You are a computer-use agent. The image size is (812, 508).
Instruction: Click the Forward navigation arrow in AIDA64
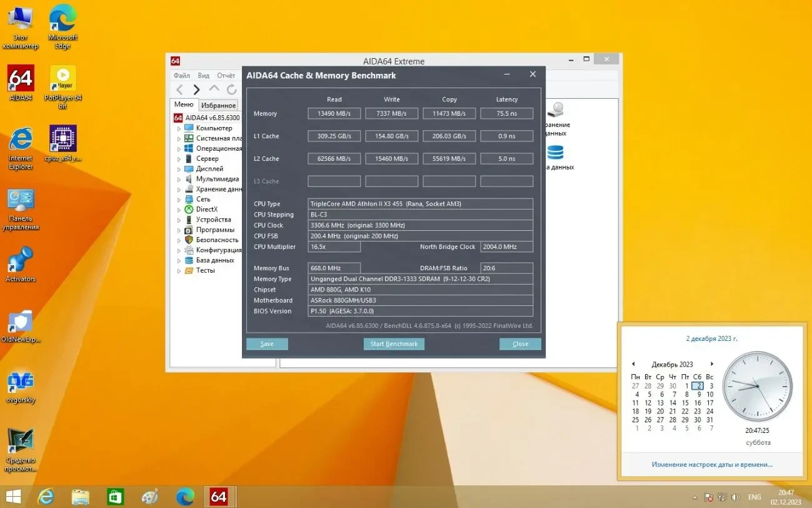point(196,89)
